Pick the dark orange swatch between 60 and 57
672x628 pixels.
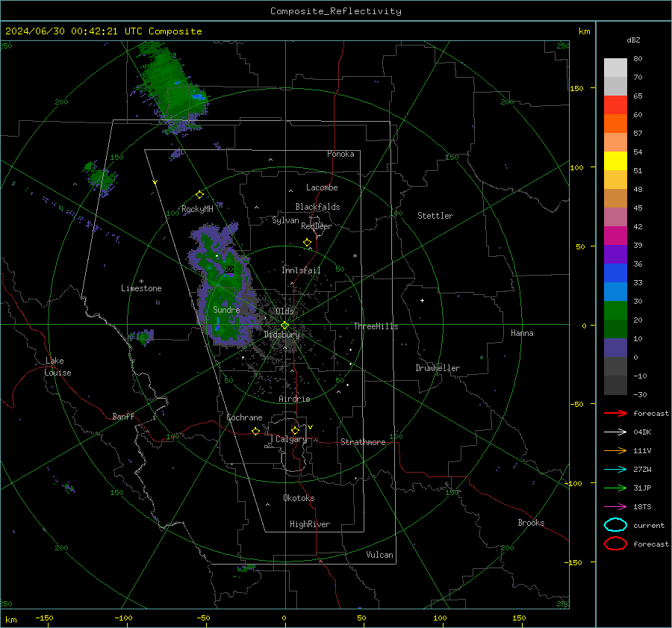click(x=615, y=124)
